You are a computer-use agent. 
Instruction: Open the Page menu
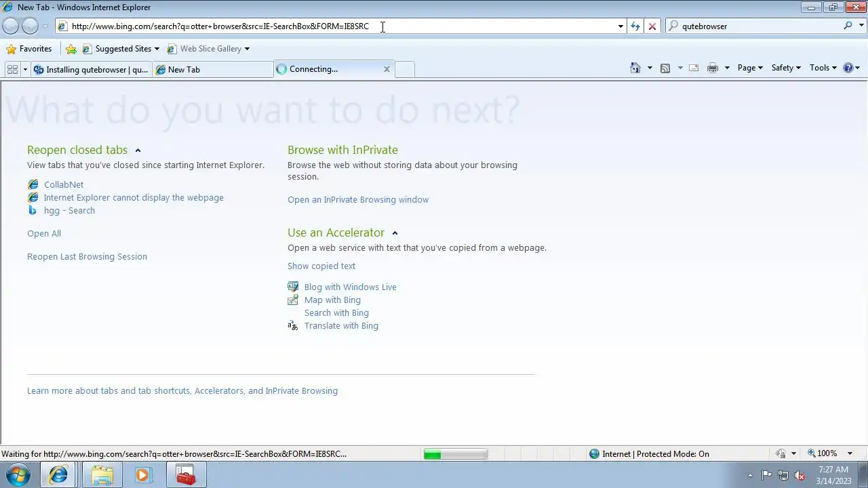750,68
